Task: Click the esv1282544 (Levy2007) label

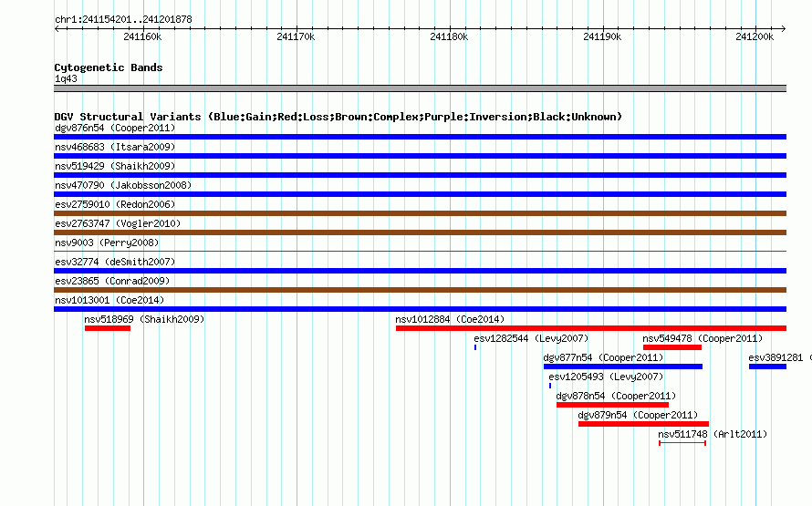Action: pyautogui.click(x=531, y=338)
